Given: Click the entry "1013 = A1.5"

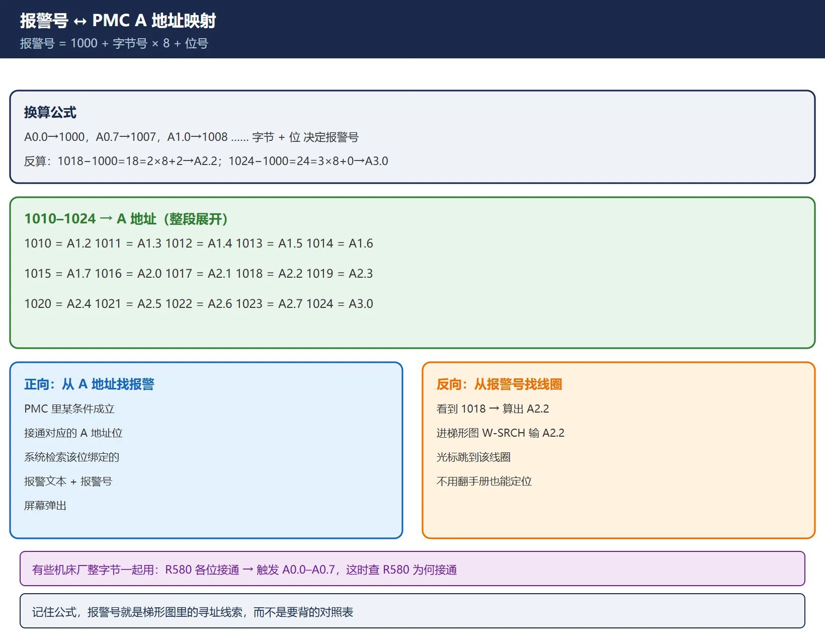Looking at the screenshot, I should (x=269, y=244).
